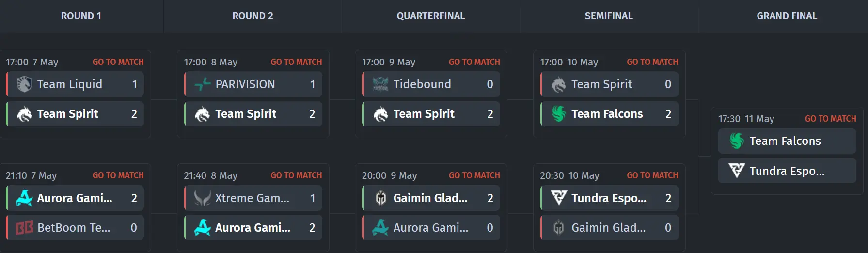Select Team Falcons row in Semifinal
The image size is (868, 253).
pos(609,114)
